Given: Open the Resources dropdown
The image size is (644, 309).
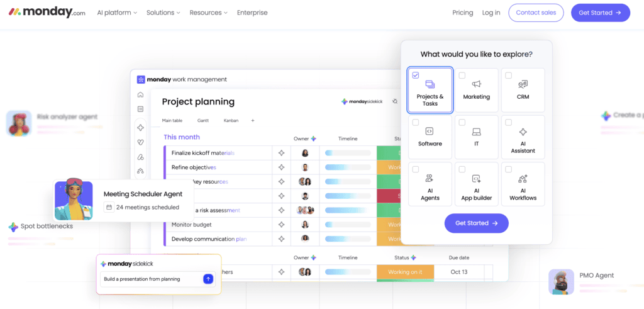Looking at the screenshot, I should tap(209, 13).
